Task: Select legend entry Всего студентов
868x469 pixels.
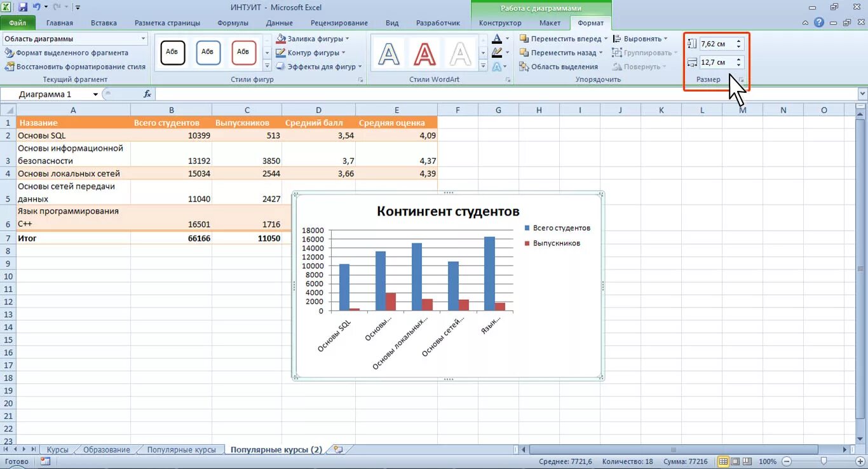Action: click(557, 228)
